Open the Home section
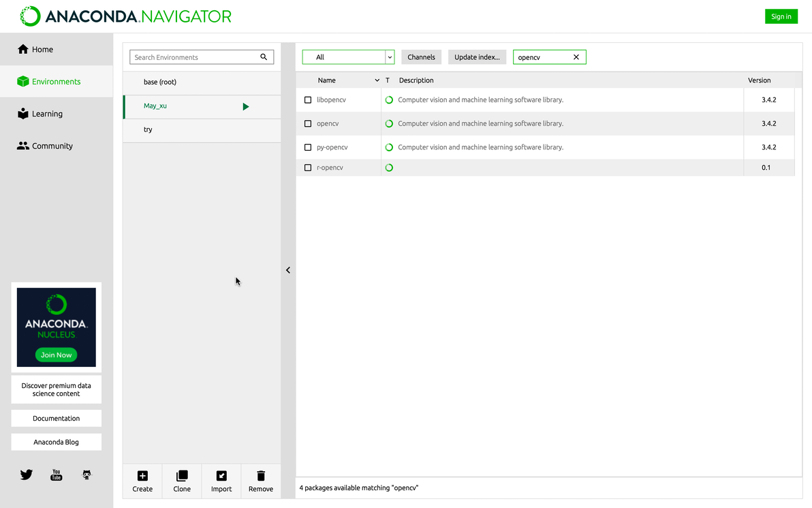 coord(57,49)
